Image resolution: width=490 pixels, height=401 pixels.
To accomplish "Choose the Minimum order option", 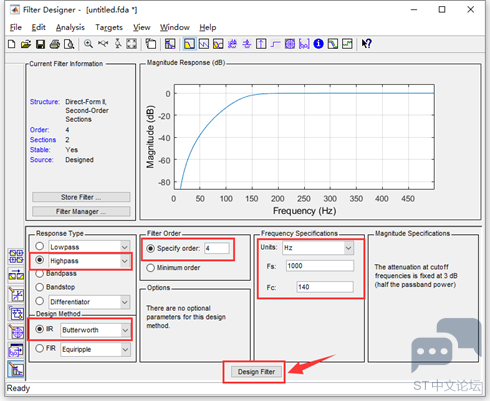I will pyautogui.click(x=150, y=268).
